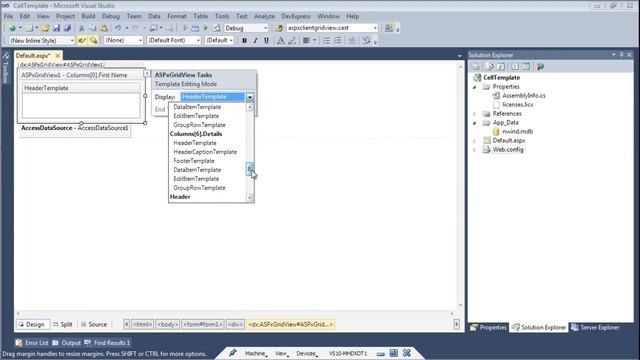The height and width of the screenshot is (360, 640).
Task: Click the New Project toolbar icon
Action: (12, 28)
